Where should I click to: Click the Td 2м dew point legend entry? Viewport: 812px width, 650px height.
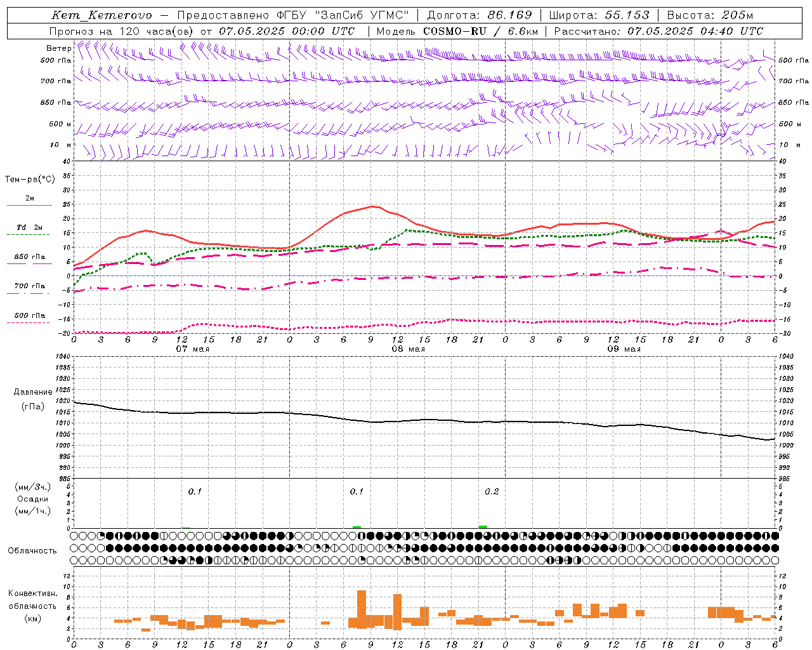(x=30, y=227)
